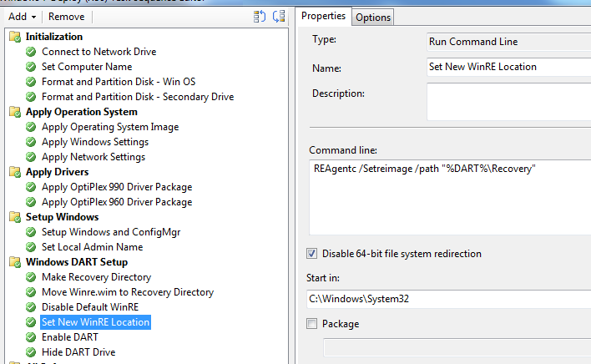The width and height of the screenshot is (591, 364).
Task: Click the Setup Windows folder icon
Action: click(15, 217)
